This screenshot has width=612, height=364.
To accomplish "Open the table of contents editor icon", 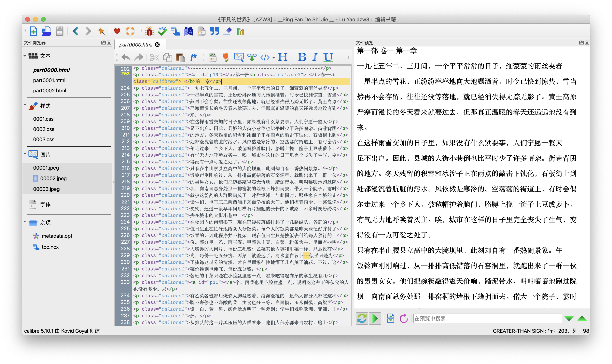I will click(175, 31).
